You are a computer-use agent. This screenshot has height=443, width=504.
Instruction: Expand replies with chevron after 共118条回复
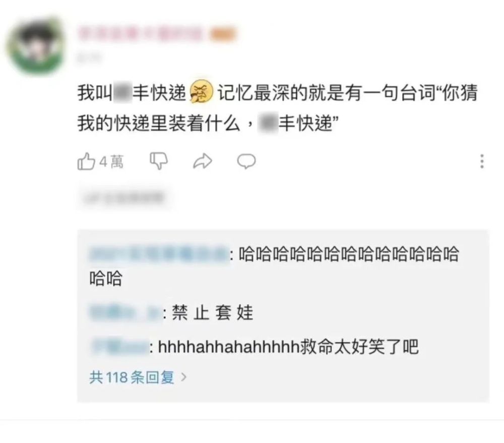click(183, 377)
